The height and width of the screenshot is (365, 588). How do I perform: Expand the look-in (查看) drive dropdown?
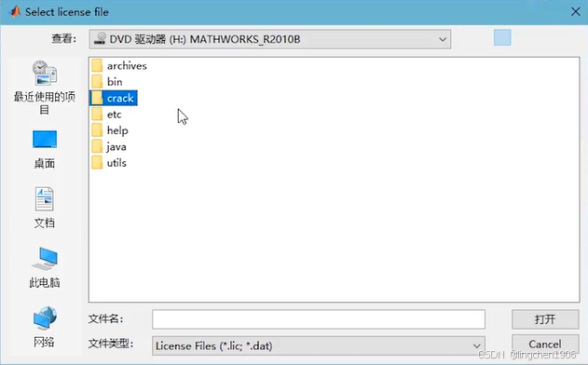(443, 39)
